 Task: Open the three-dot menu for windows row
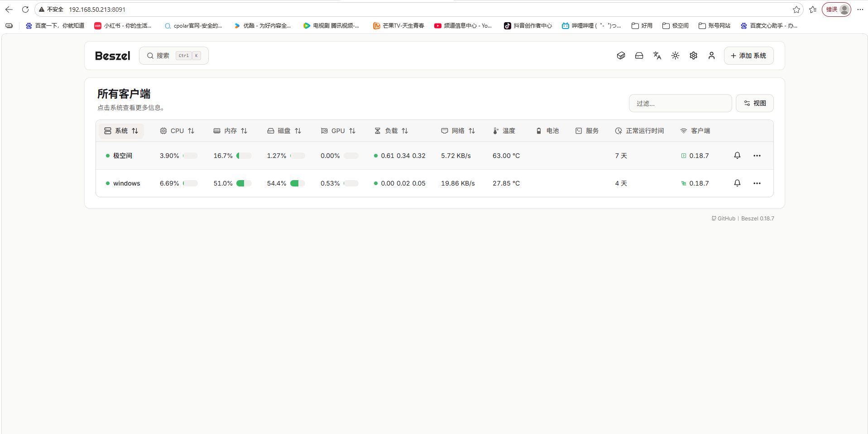coord(757,183)
